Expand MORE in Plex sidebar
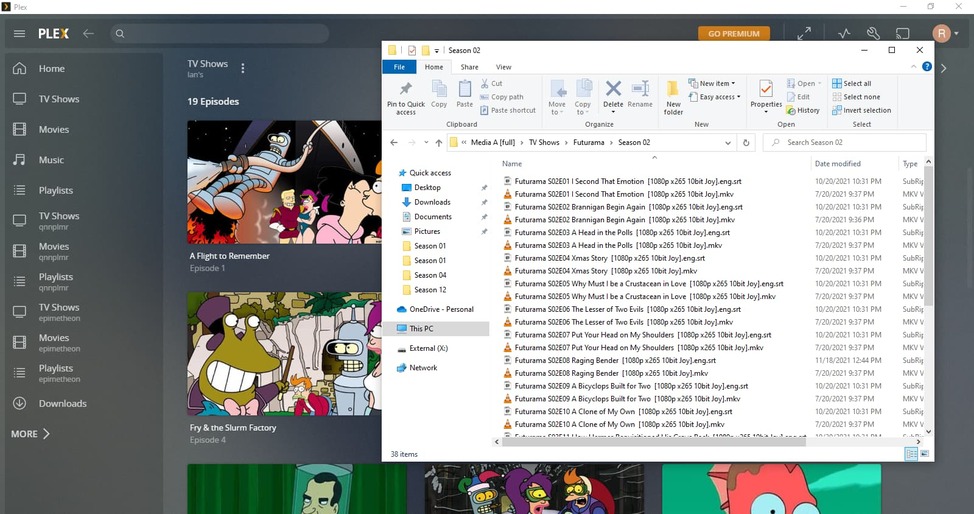The height and width of the screenshot is (514, 974). point(30,434)
